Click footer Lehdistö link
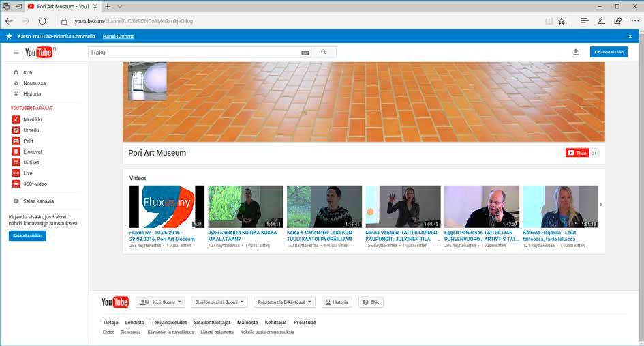 coord(135,323)
